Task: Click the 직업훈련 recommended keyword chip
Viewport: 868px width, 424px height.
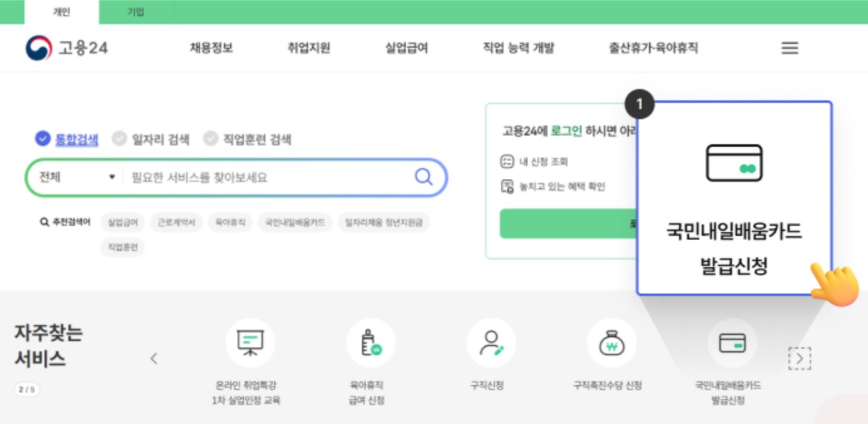Action: 123,247
